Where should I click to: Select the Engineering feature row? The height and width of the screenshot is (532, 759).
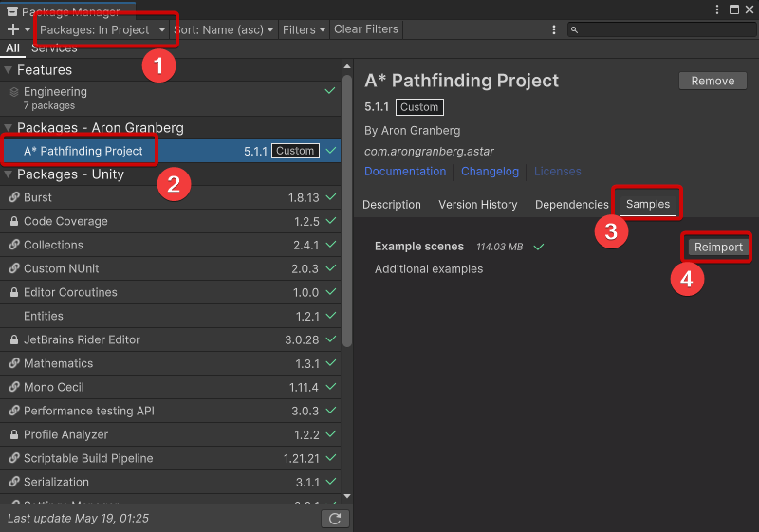click(171, 99)
